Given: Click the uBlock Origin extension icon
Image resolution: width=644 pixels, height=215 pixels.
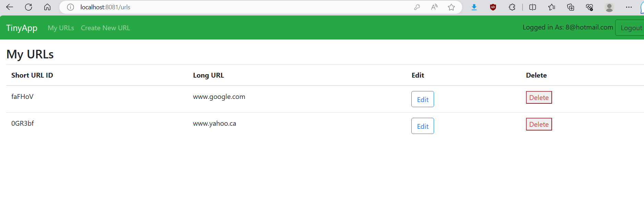Looking at the screenshot, I should [x=493, y=7].
